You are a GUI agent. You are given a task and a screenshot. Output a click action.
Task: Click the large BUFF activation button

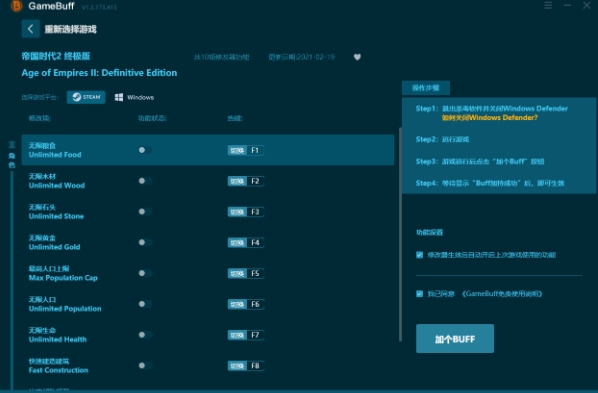pyautogui.click(x=455, y=339)
